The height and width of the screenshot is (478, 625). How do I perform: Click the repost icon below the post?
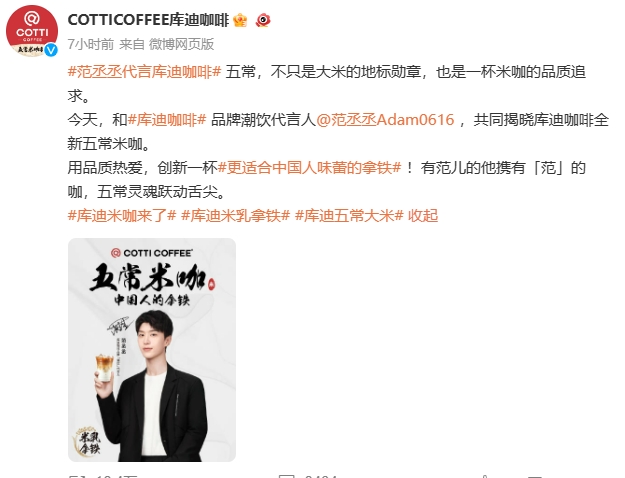(x=76, y=476)
